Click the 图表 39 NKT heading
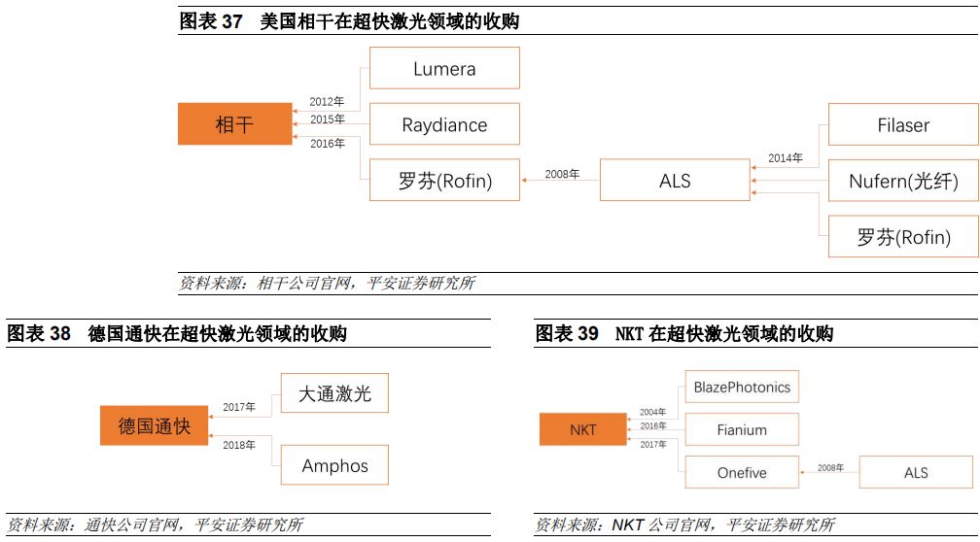The image size is (980, 542). pos(683,334)
